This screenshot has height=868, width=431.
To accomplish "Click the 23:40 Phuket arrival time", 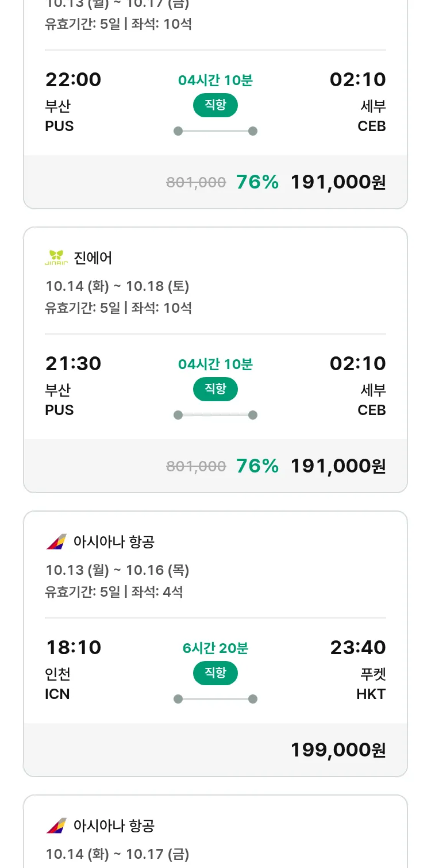I will coord(357,647).
